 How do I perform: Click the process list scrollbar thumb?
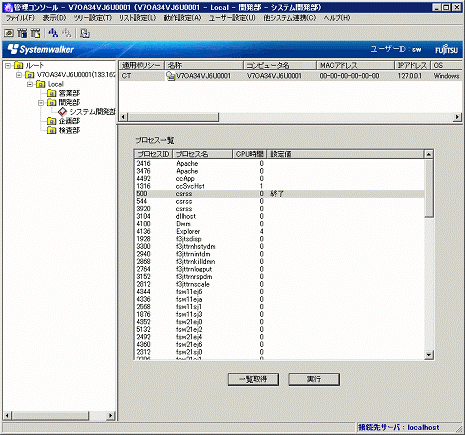[x=429, y=188]
